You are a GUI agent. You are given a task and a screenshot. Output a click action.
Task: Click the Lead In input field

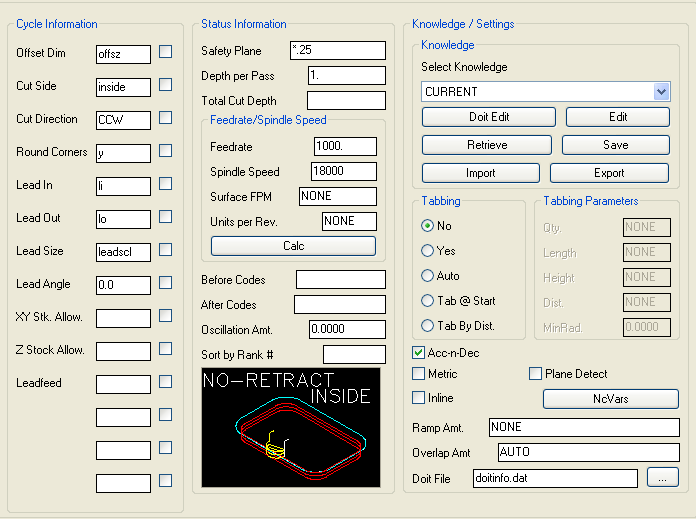tap(123, 186)
